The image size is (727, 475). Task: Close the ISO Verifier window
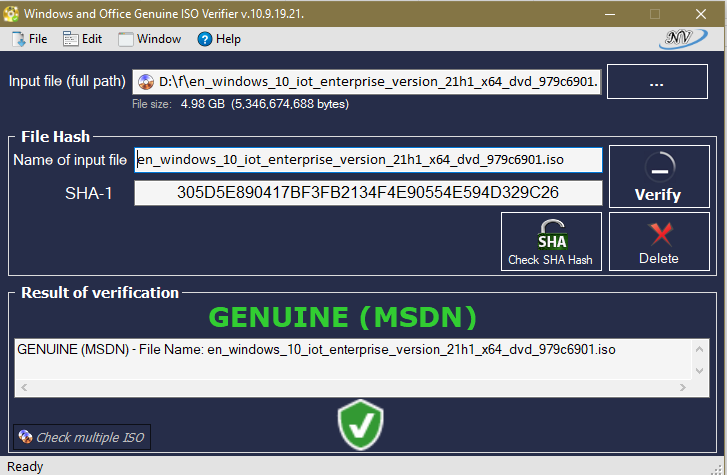click(701, 14)
